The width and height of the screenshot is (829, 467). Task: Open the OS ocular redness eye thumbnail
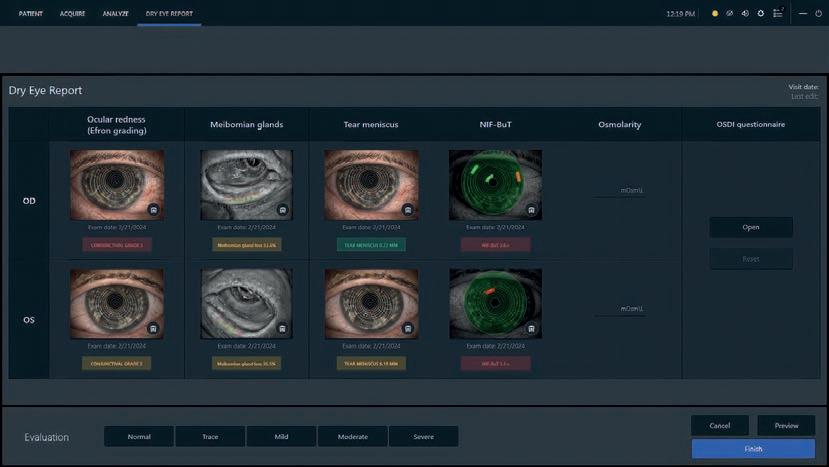click(x=117, y=304)
